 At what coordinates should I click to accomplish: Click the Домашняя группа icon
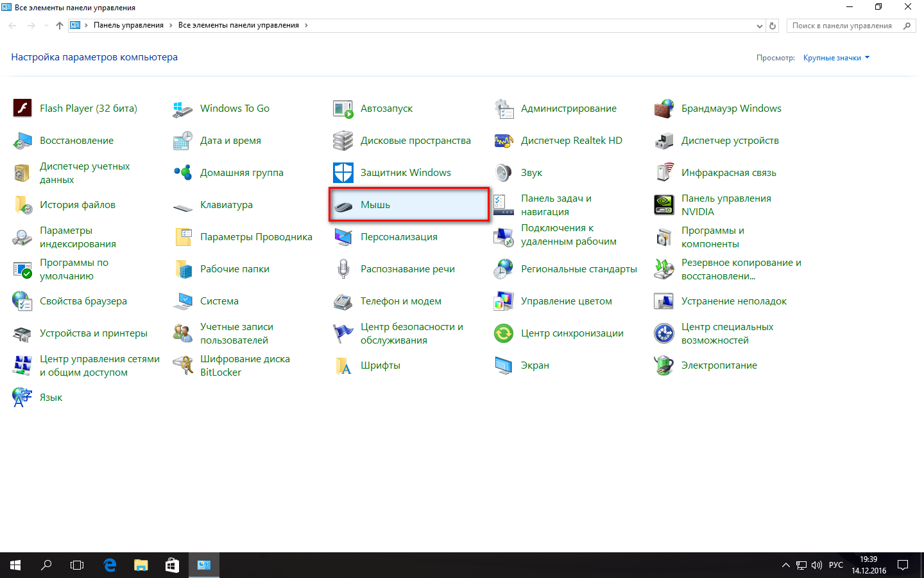tap(183, 173)
